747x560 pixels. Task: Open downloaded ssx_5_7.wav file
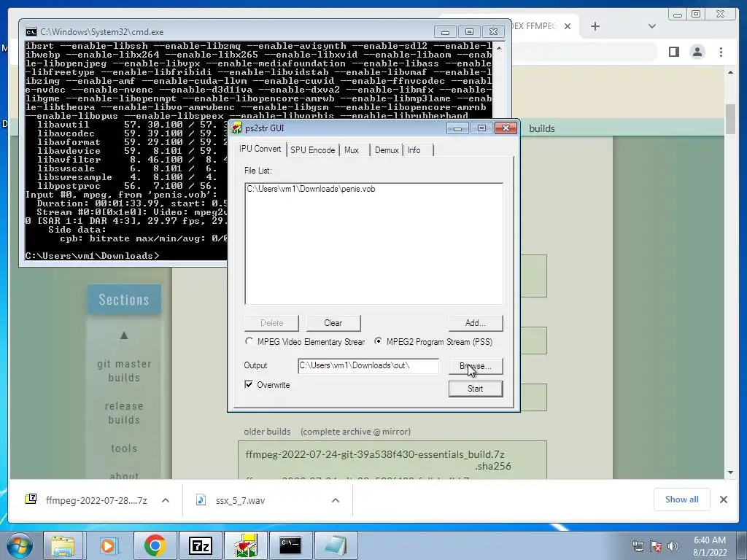point(240,500)
